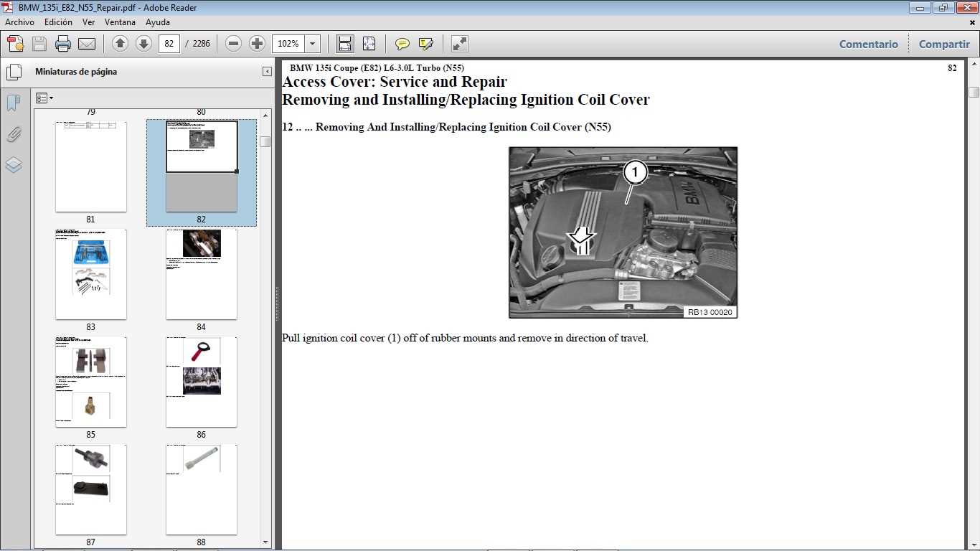
Task: Fit one full page in window icon
Action: pyautogui.click(x=369, y=44)
